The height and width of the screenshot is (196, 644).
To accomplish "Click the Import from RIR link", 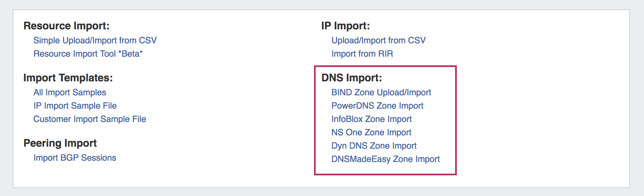I will coord(362,54).
